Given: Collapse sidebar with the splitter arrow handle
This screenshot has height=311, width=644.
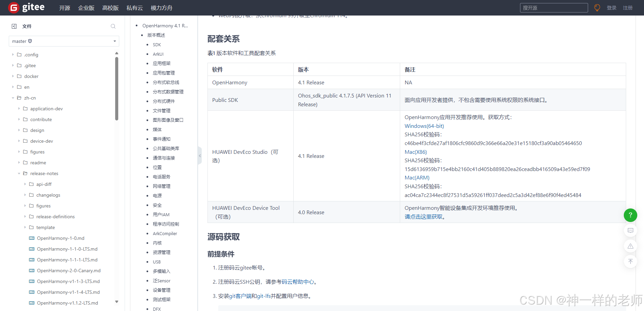Looking at the screenshot, I should (200, 155).
